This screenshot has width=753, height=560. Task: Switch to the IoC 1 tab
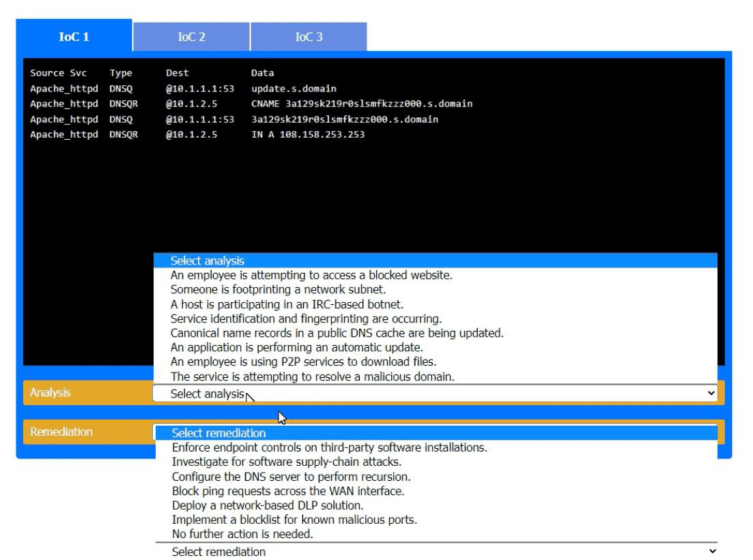point(74,37)
